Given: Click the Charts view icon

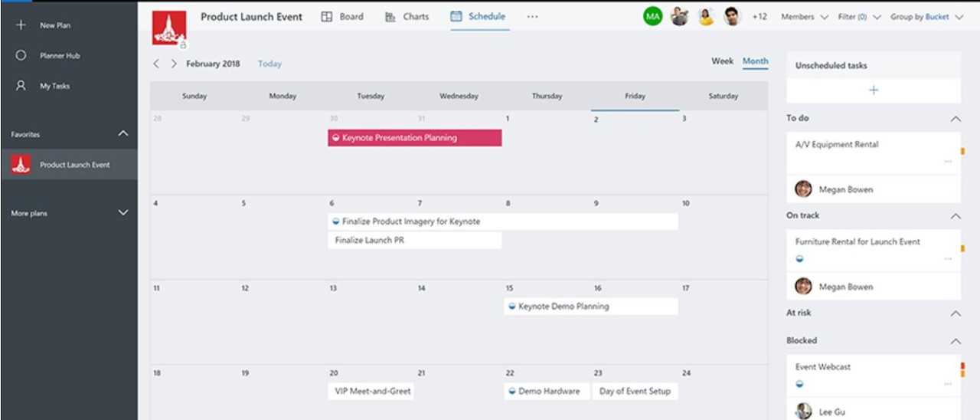Looking at the screenshot, I should pyautogui.click(x=390, y=16).
